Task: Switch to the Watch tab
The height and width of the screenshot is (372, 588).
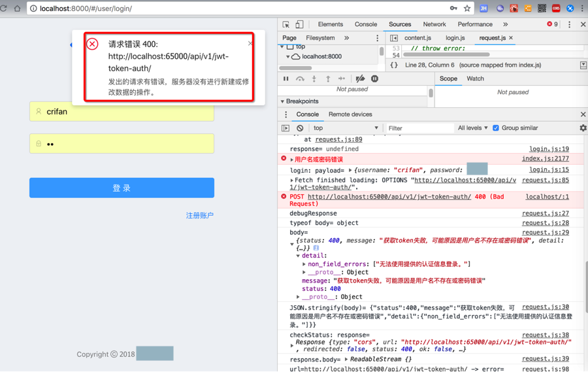Action: [475, 78]
